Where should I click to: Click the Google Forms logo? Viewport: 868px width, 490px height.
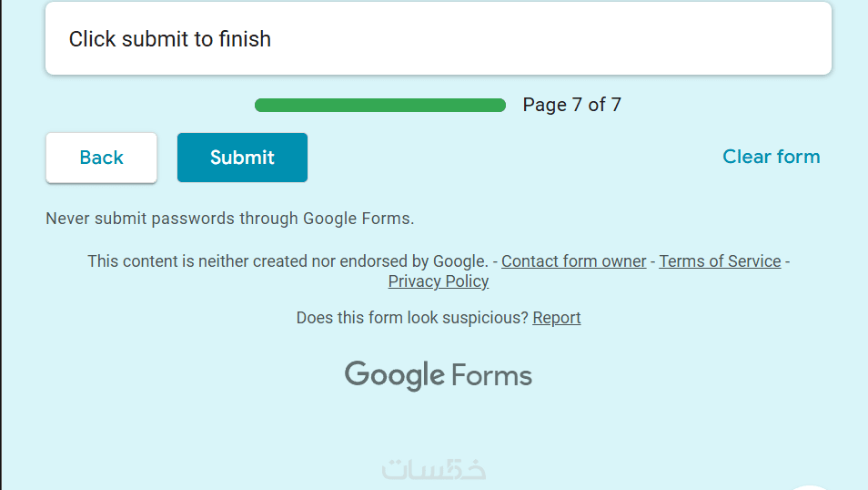coord(438,375)
